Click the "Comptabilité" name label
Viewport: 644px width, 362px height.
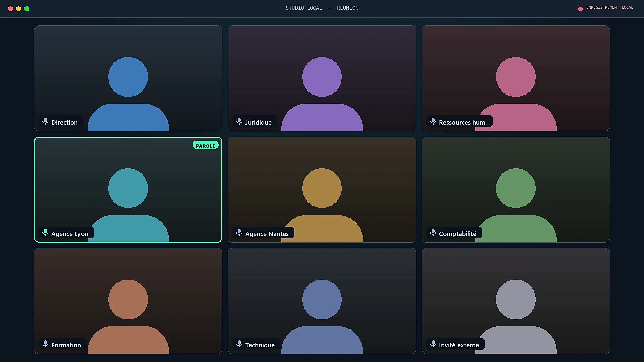click(458, 234)
